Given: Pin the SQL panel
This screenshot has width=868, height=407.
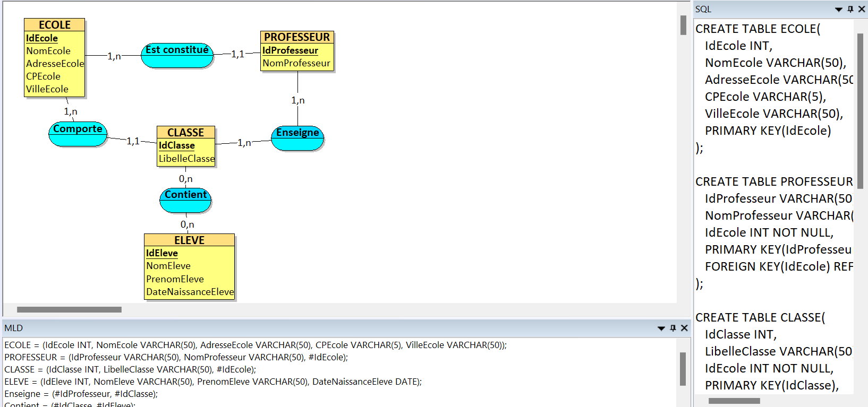Looking at the screenshot, I should 850,9.
